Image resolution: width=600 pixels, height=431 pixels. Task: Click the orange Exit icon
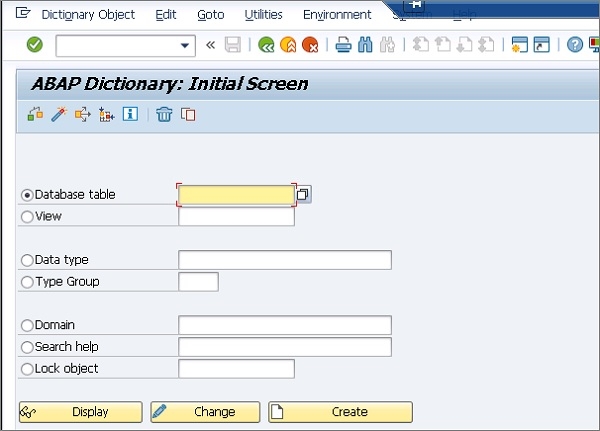288,45
